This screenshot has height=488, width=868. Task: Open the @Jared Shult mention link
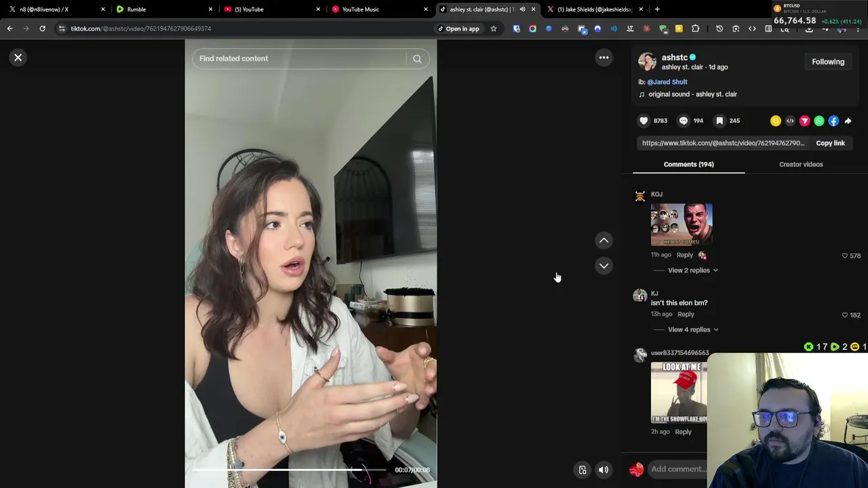pyautogui.click(x=667, y=82)
